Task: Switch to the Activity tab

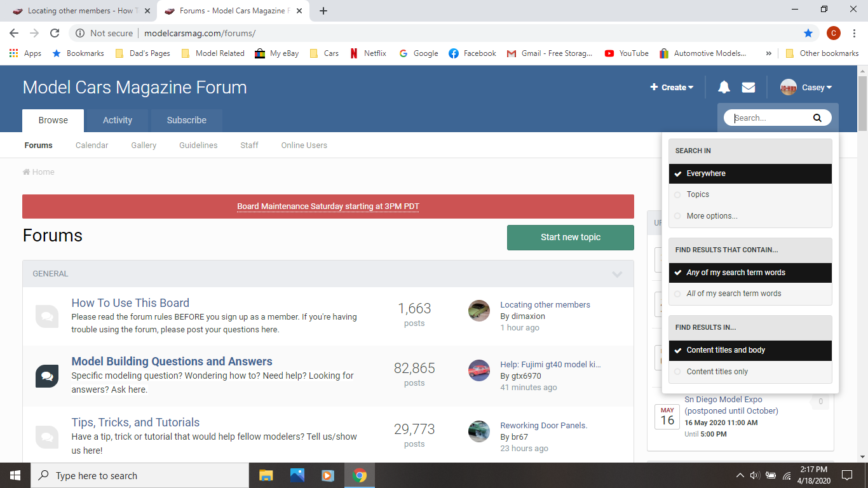Action: click(118, 120)
